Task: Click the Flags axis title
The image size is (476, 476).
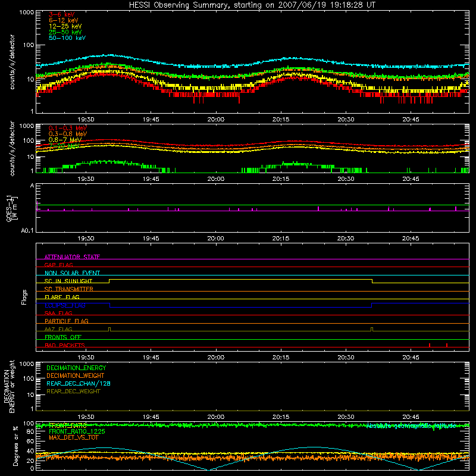Action: [24, 297]
